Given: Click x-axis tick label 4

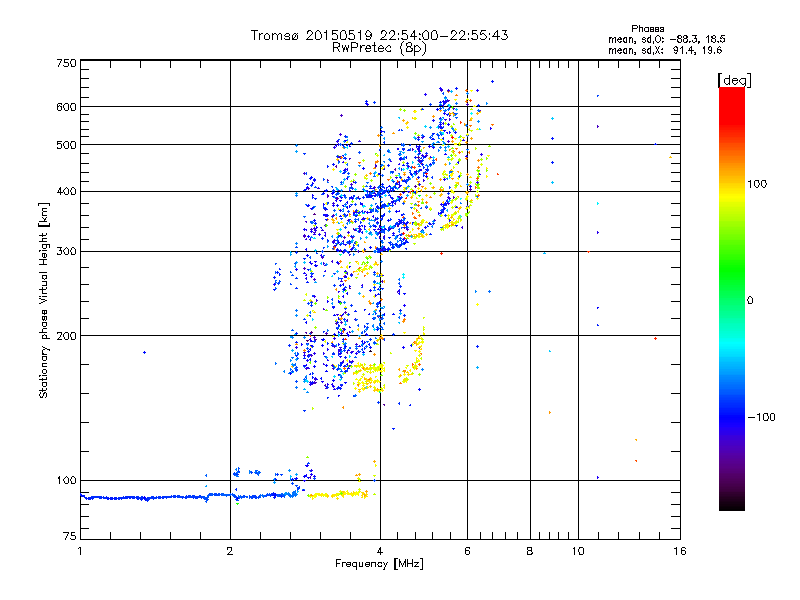Looking at the screenshot, I should 380,551.
